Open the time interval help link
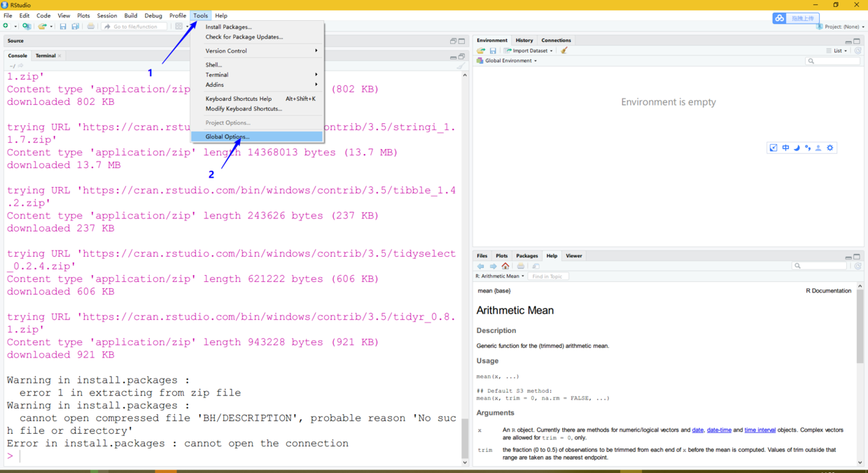 point(760,430)
